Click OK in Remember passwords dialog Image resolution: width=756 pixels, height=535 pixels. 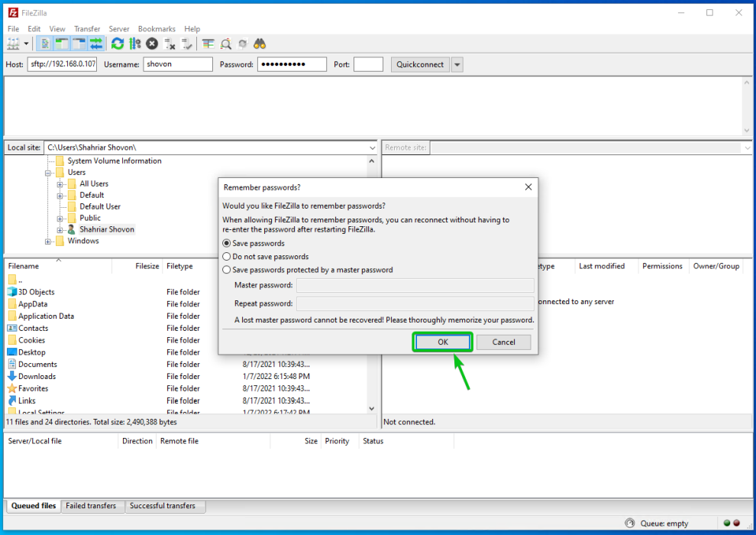443,342
